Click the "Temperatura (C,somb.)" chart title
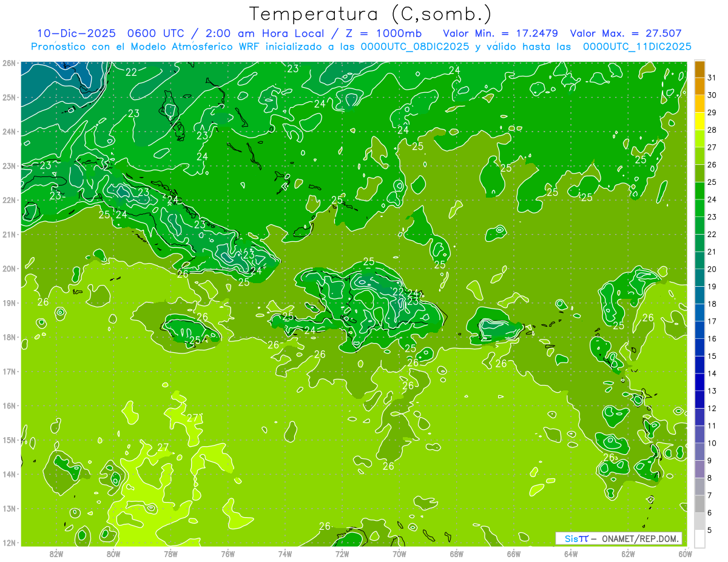The image size is (728, 562). point(371,14)
